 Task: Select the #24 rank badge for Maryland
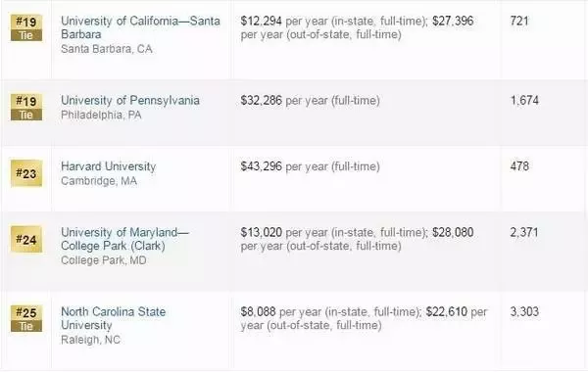point(26,240)
